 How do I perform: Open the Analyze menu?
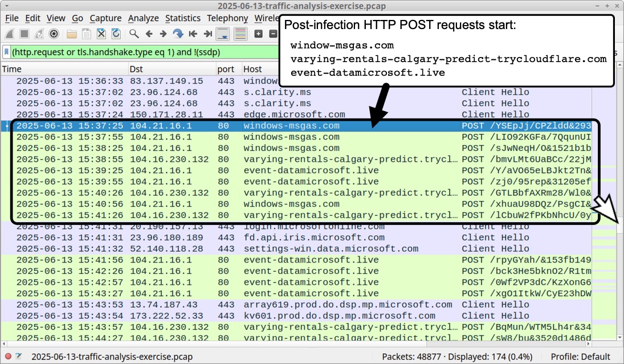tap(143, 18)
